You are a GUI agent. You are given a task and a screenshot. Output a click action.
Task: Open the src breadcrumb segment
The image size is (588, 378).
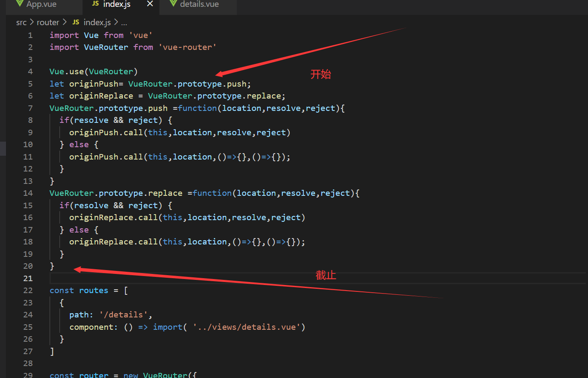click(21, 22)
